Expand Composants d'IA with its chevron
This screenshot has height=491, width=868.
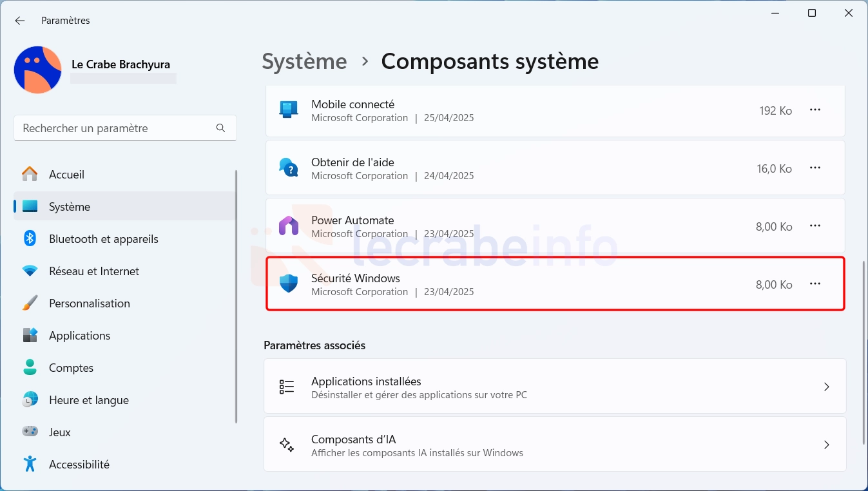[x=826, y=445]
